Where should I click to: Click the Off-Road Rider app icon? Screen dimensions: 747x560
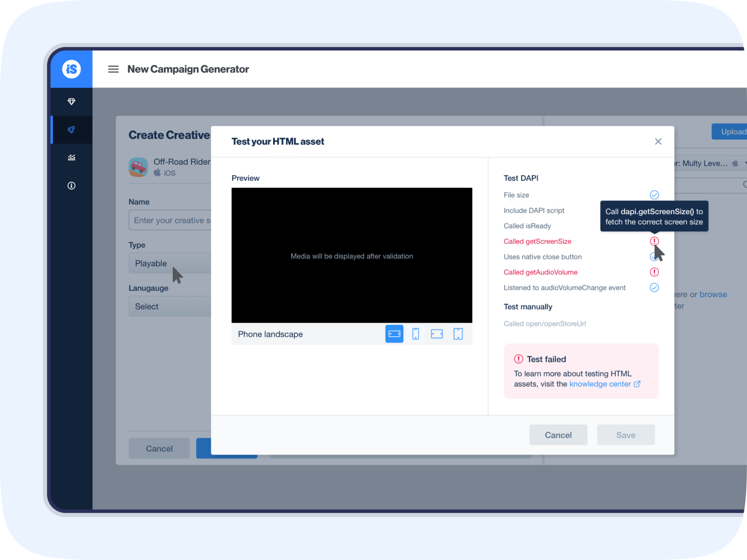(x=138, y=167)
